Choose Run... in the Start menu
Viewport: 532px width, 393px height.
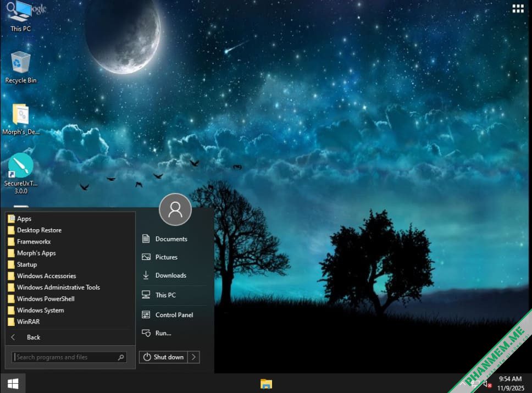tap(173, 333)
